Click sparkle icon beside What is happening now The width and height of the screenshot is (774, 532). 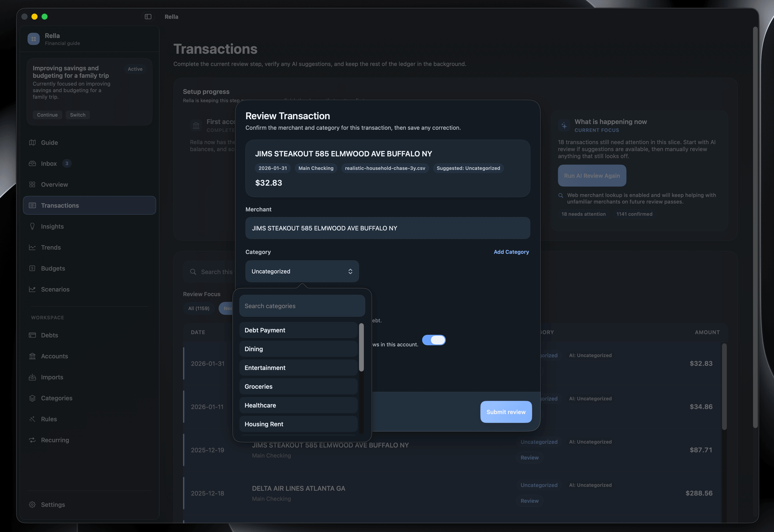tap(564, 126)
